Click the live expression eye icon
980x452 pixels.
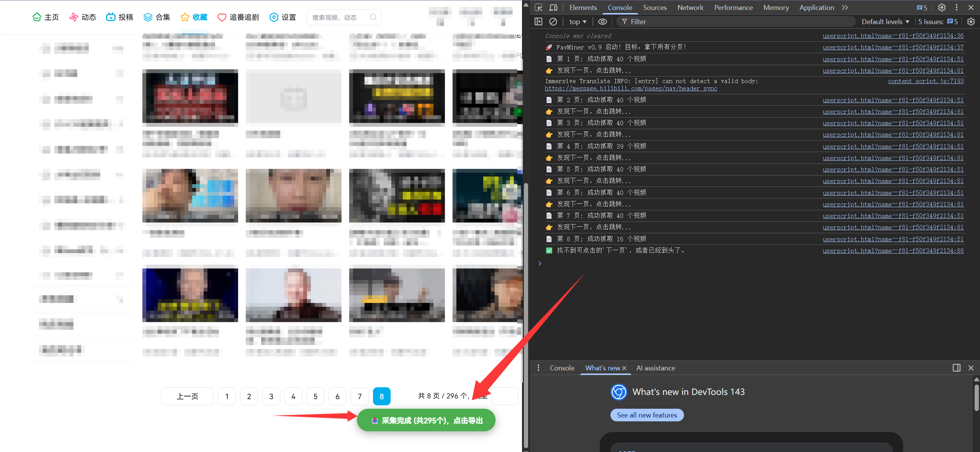point(602,22)
